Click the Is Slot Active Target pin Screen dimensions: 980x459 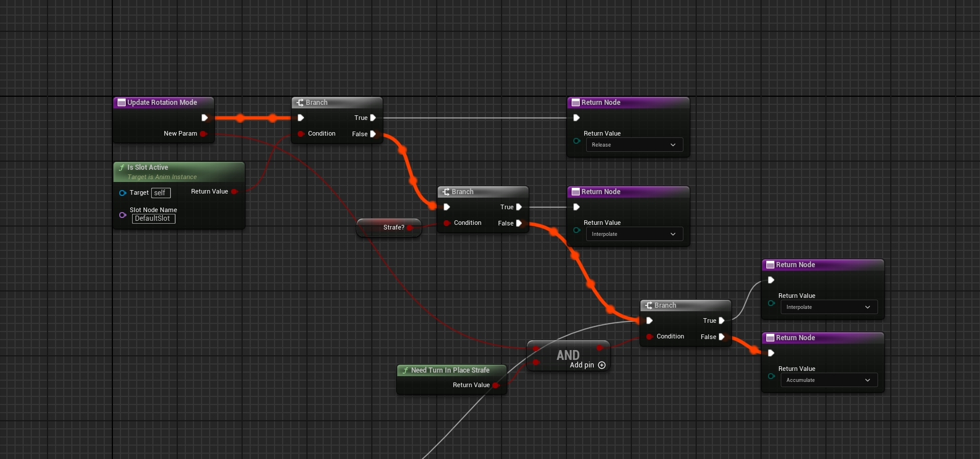[123, 193]
